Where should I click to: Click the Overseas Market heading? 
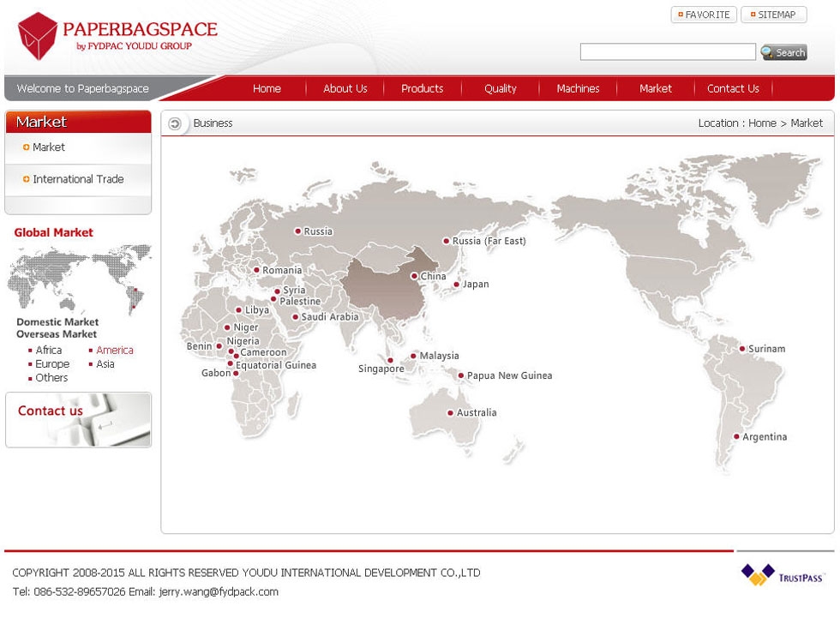coord(57,334)
